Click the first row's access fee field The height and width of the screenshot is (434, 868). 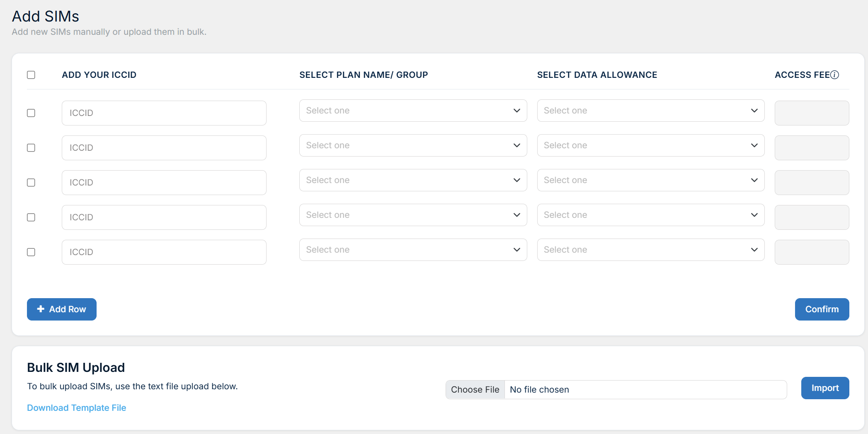[x=812, y=113]
